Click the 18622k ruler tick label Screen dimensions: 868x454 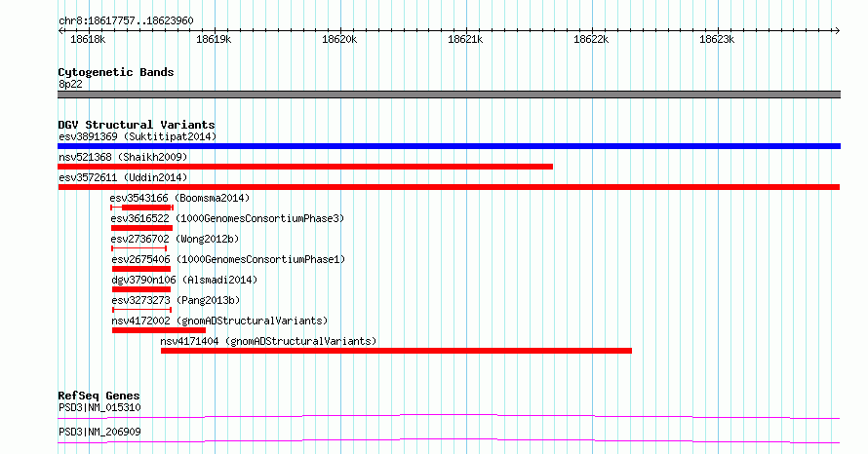(591, 39)
